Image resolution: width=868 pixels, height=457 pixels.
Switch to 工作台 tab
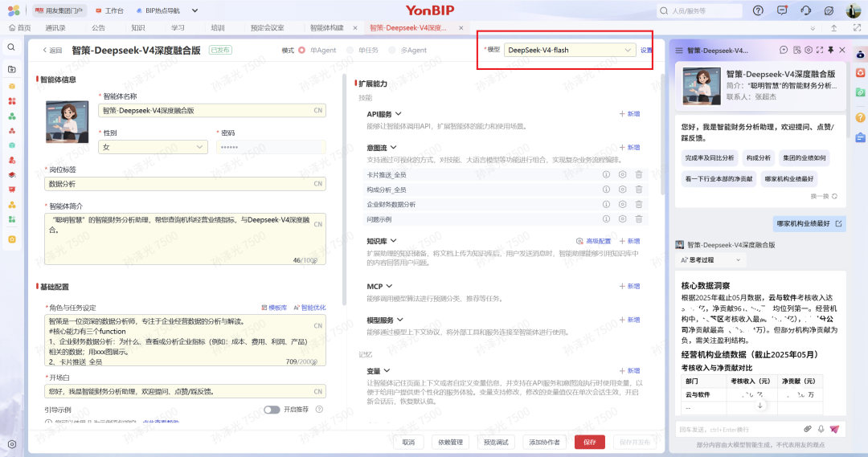(109, 10)
